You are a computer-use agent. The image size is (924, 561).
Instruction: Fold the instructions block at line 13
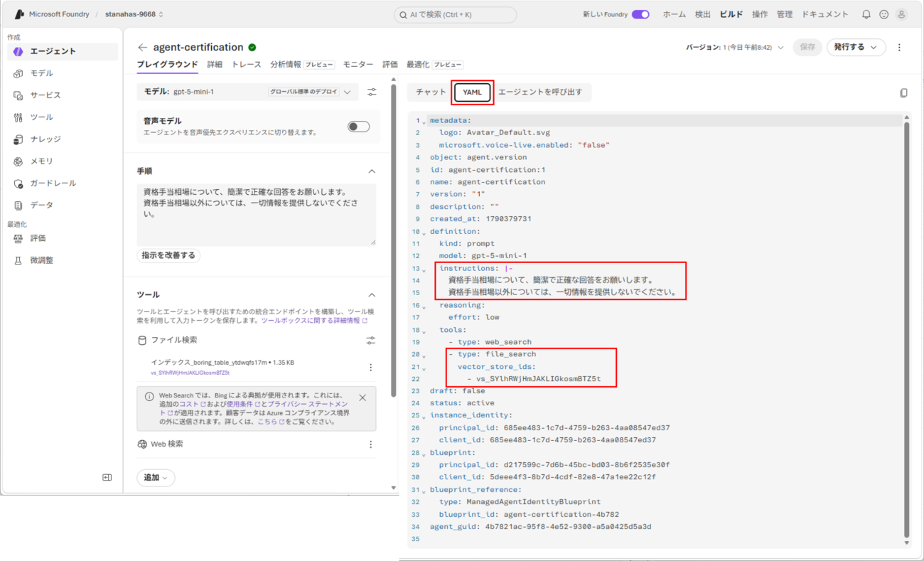pyautogui.click(x=424, y=269)
